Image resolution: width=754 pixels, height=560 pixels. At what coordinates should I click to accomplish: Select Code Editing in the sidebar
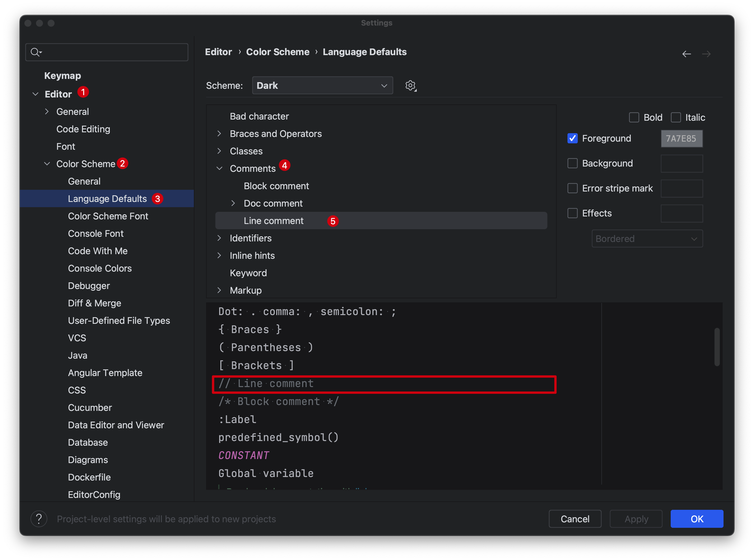(x=83, y=129)
